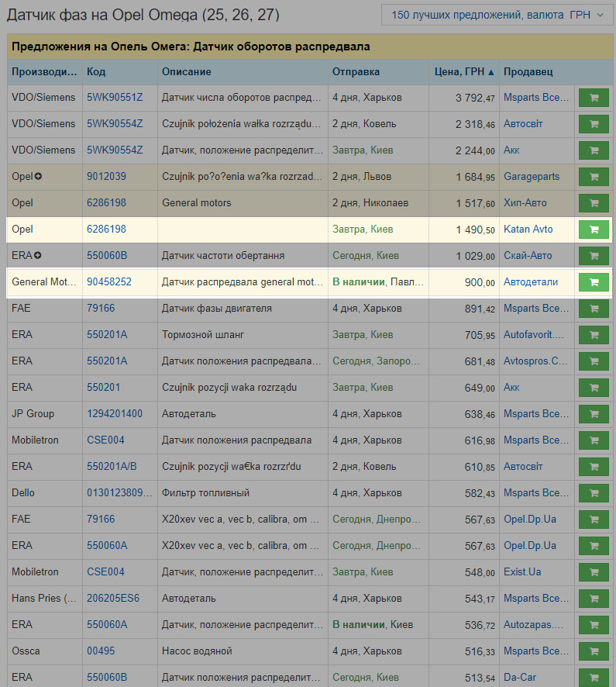Select description Датчик фазы двигателя
Screen dimensions: 616x687
217,309
